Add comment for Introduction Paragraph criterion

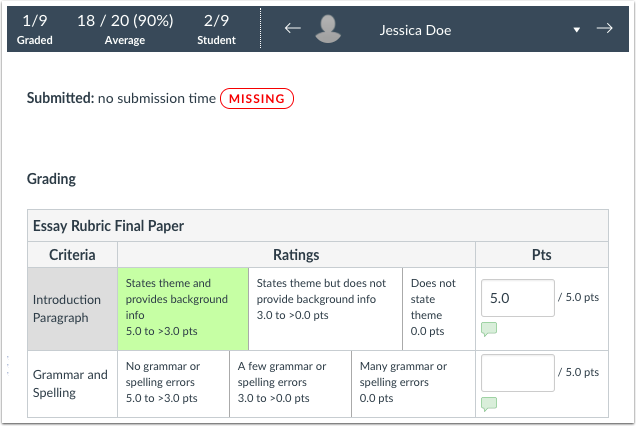[489, 329]
